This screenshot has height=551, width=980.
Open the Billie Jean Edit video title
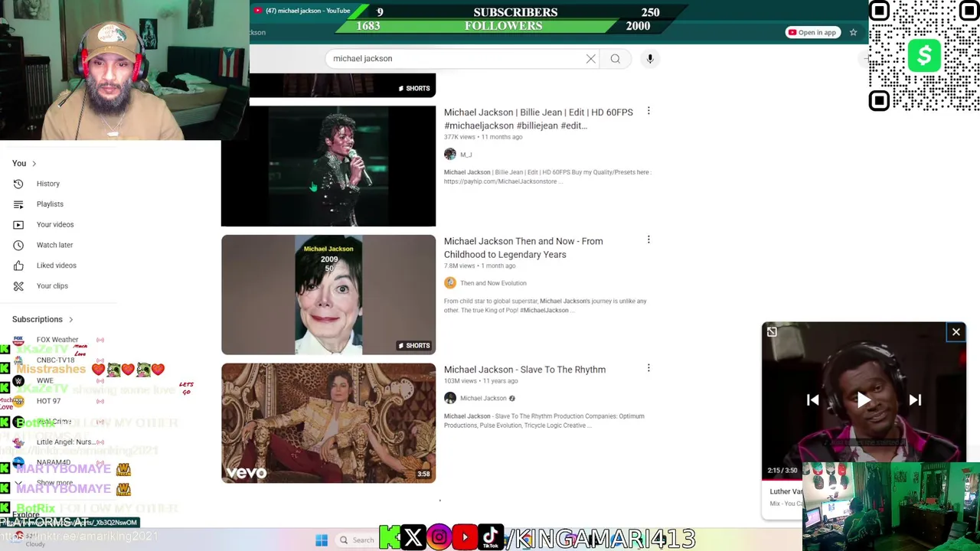pyautogui.click(x=538, y=119)
